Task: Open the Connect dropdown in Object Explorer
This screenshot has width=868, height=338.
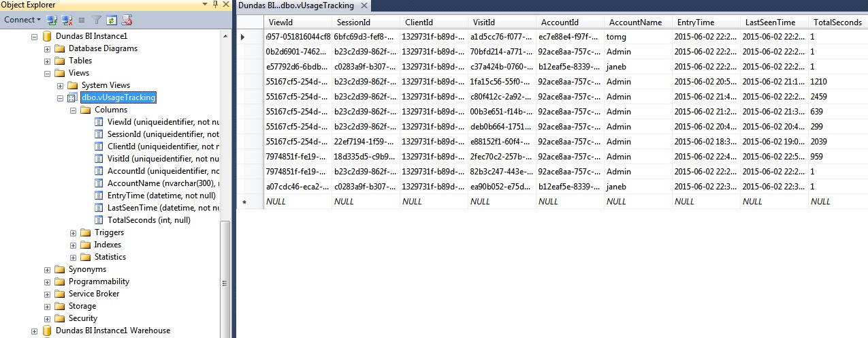Action: coord(22,20)
